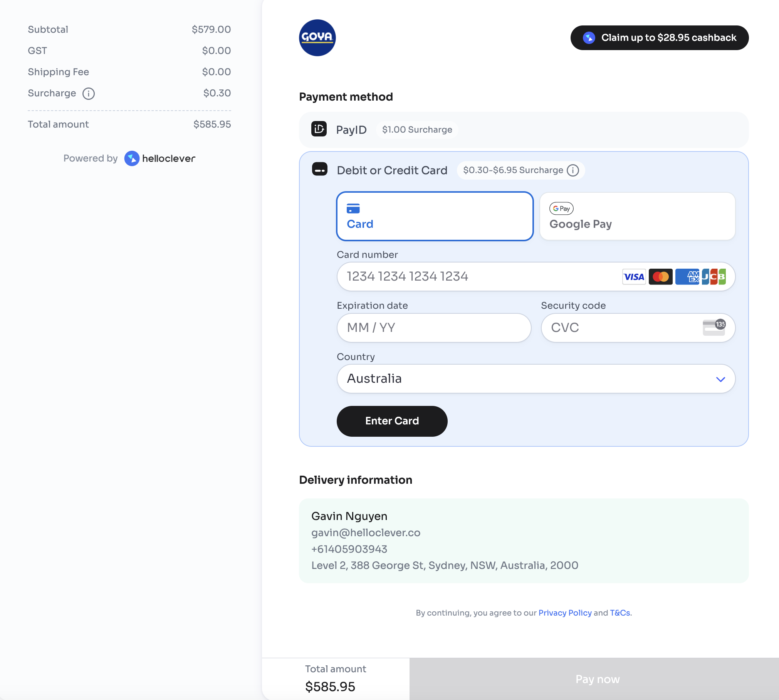Click Claim up to $28.95 cashback button
Image resolution: width=779 pixels, height=700 pixels.
click(659, 38)
